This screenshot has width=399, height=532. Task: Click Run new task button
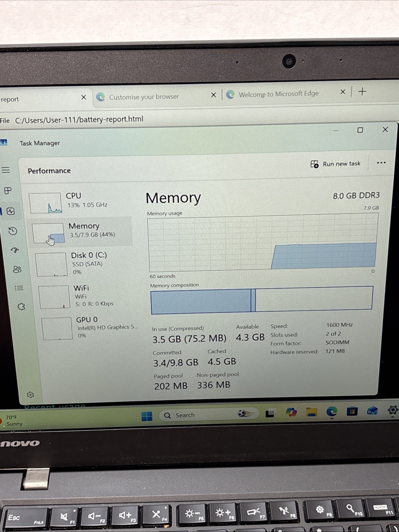(335, 164)
